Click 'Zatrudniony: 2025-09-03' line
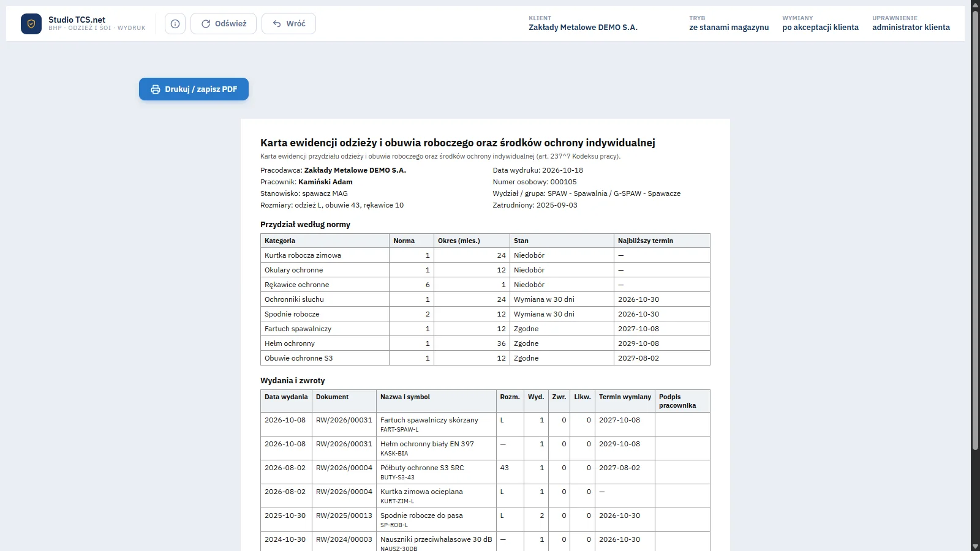 pyautogui.click(x=535, y=205)
